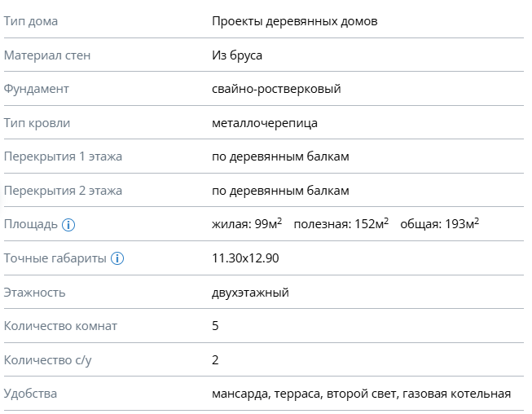
Task: Click the Материал стен label
Action: tap(47, 55)
